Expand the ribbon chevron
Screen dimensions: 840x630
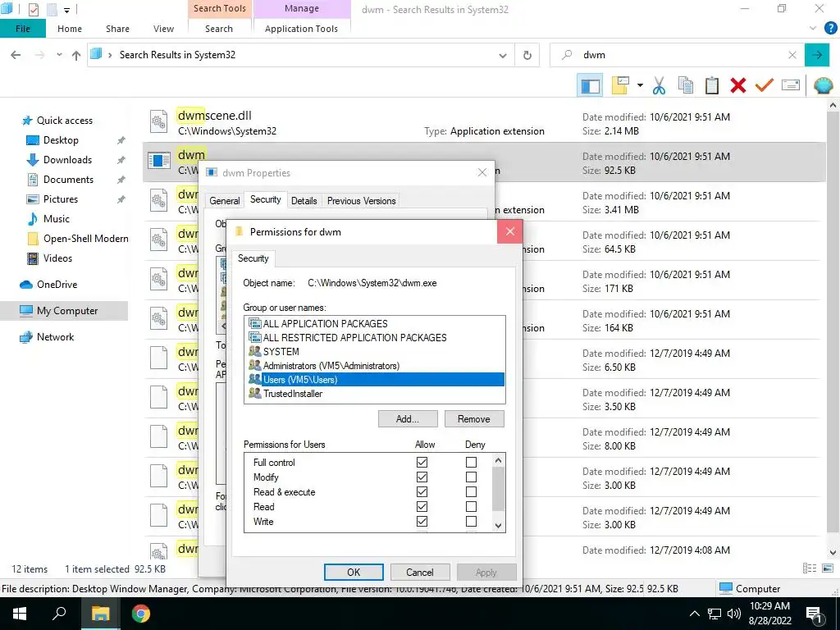(x=813, y=29)
